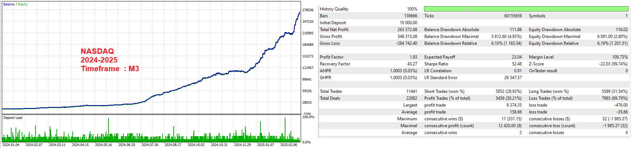The image size is (644, 151).
Task: Select consecutive losses ($) value 32 (-1 985.37)
Action: (615, 119)
